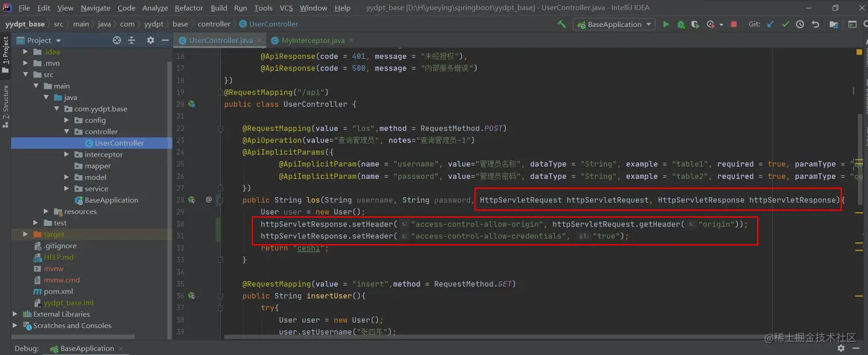Hide the Debug panel with minus icon
This screenshot has width=868, height=355.
click(857, 348)
